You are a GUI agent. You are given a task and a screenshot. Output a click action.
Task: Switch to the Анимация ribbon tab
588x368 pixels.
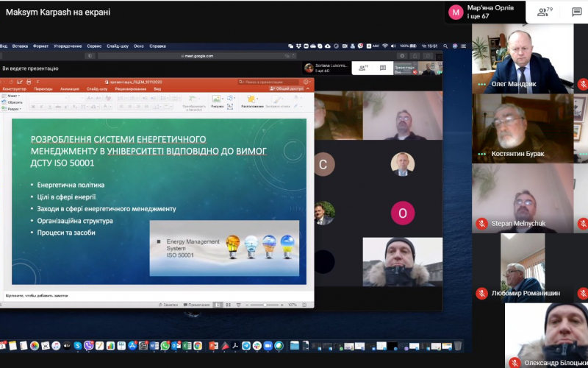(70, 89)
